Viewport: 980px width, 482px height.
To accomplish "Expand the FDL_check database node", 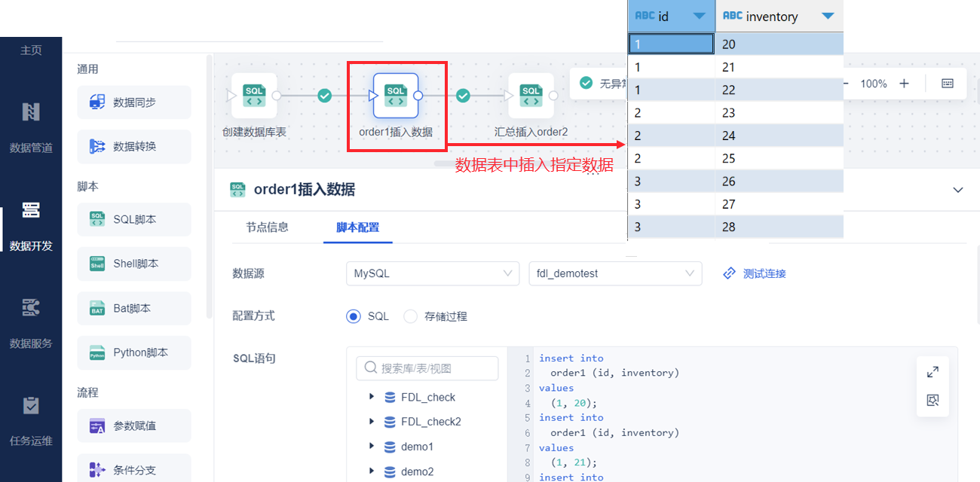I will tap(372, 397).
